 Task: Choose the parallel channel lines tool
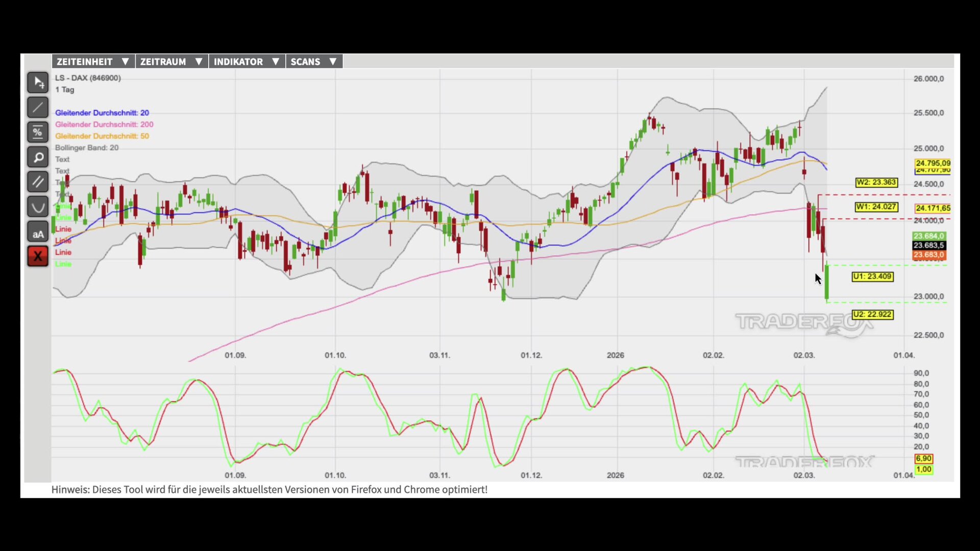coord(38,182)
